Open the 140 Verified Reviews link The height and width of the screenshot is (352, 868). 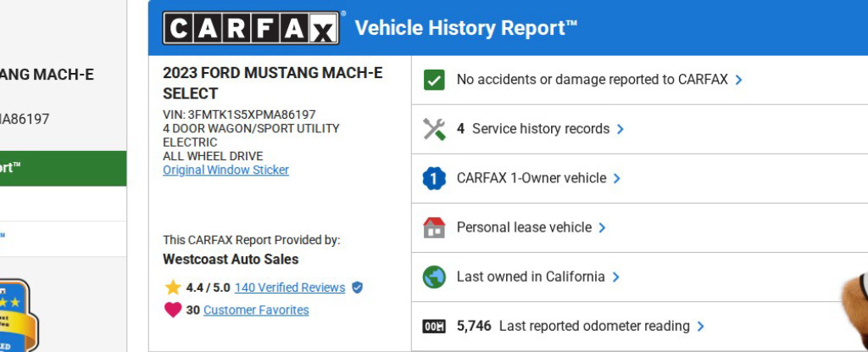pos(290,288)
